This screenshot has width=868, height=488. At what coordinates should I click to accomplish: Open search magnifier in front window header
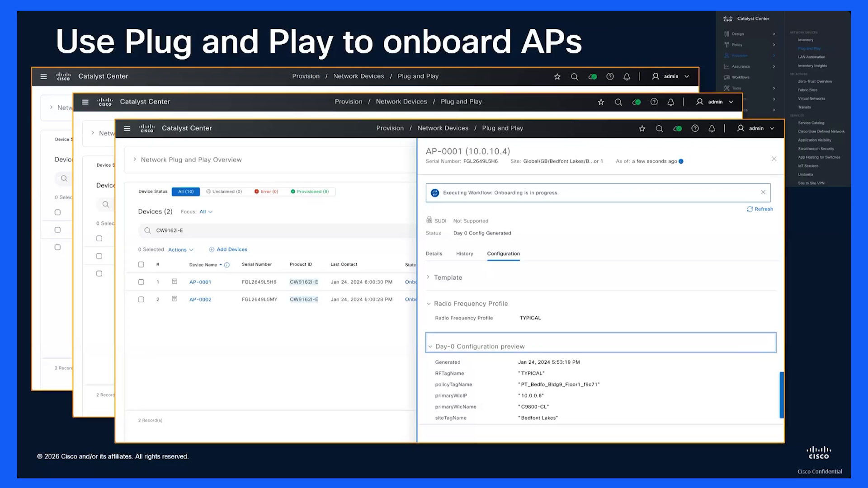coord(660,128)
